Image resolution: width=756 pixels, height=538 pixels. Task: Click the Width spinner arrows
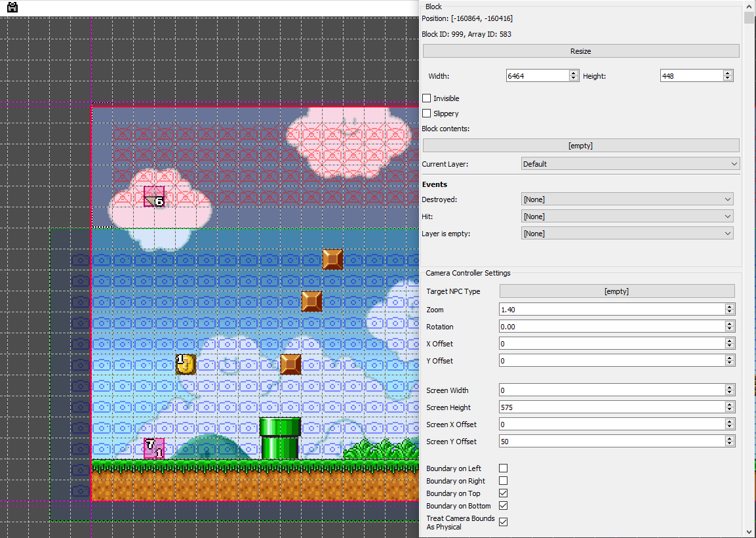point(574,75)
